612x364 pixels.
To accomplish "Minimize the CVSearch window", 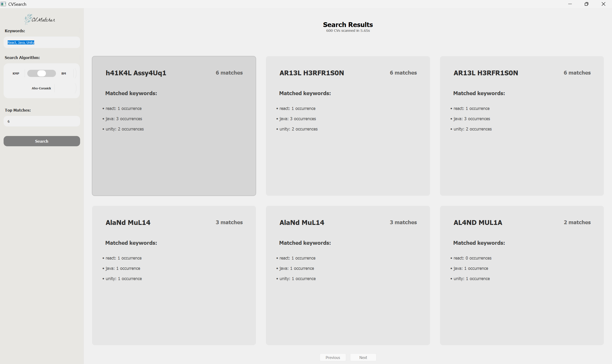I will pyautogui.click(x=570, y=4).
